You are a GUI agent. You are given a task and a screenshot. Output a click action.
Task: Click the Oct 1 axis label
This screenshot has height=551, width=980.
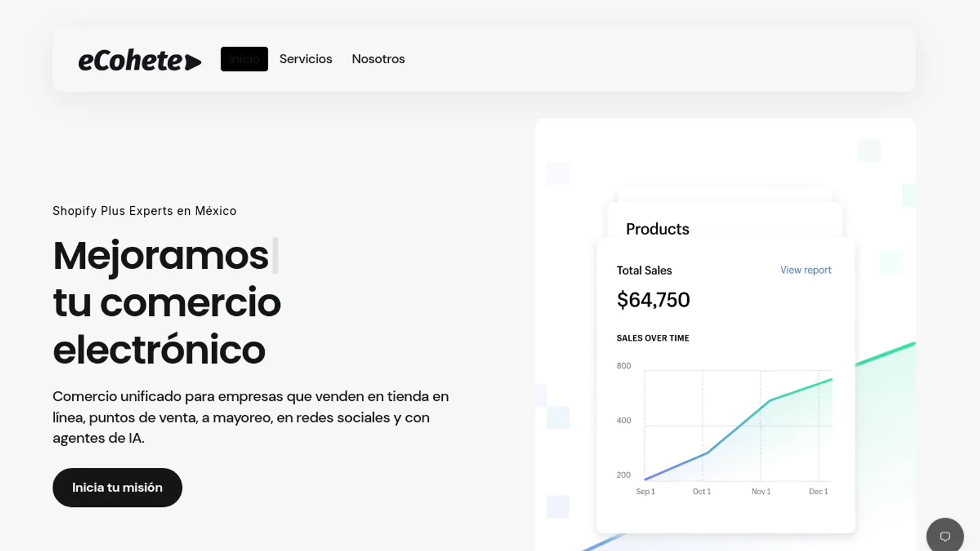[x=701, y=492]
